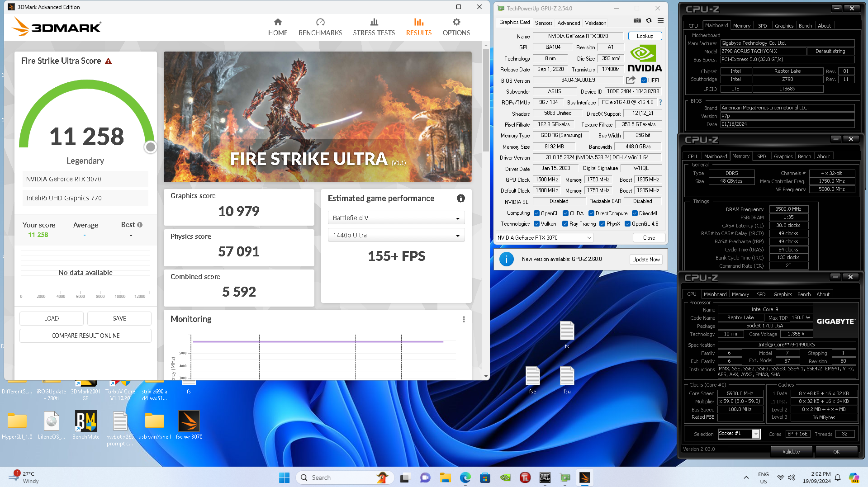
Task: Click the Bus Interface question mark in GPU-Z
Action: 660,102
